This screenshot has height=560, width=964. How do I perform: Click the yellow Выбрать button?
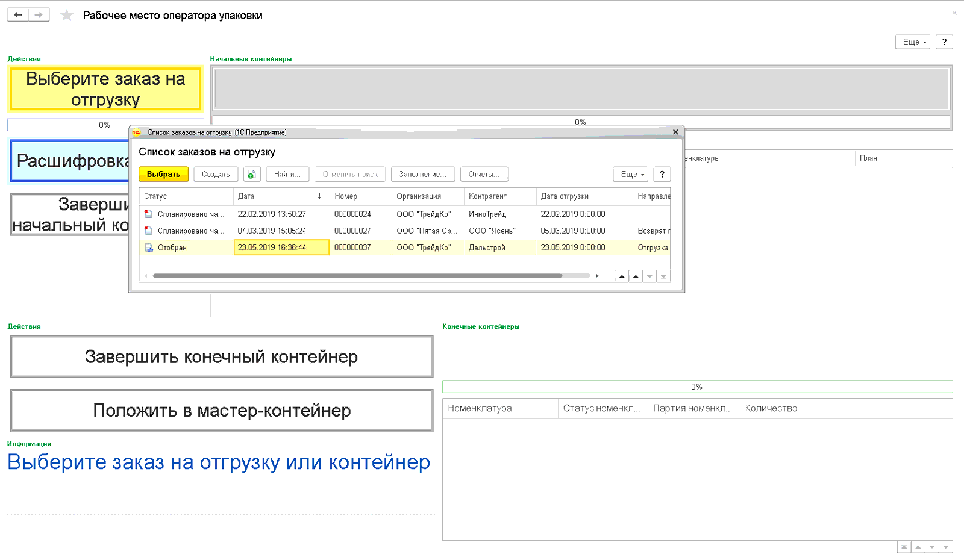pos(163,174)
